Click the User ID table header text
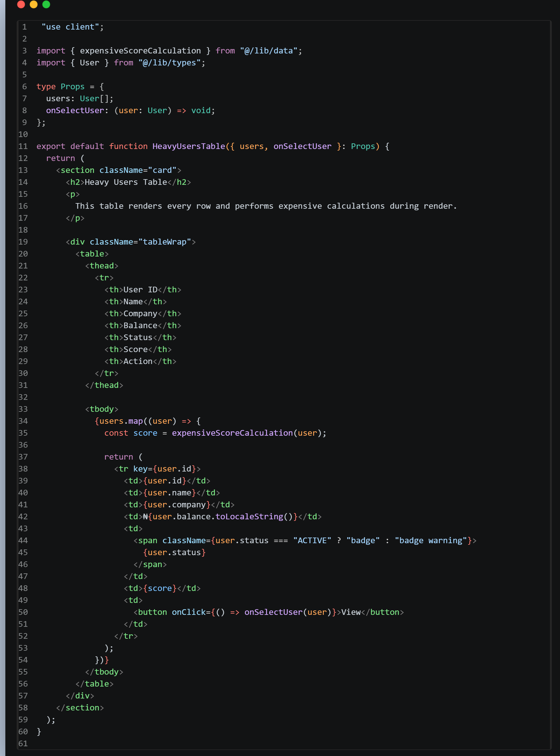The image size is (560, 756). [x=140, y=290]
